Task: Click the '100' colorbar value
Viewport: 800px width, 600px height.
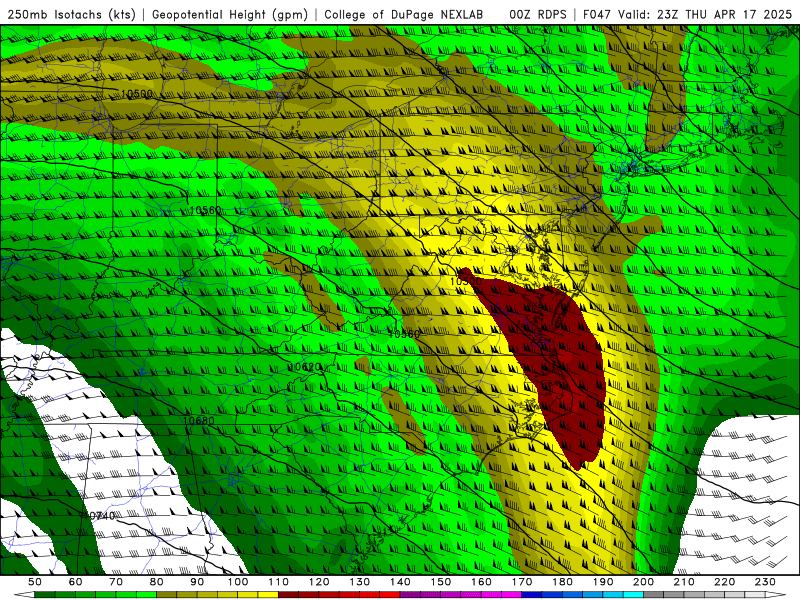Action: (x=238, y=582)
